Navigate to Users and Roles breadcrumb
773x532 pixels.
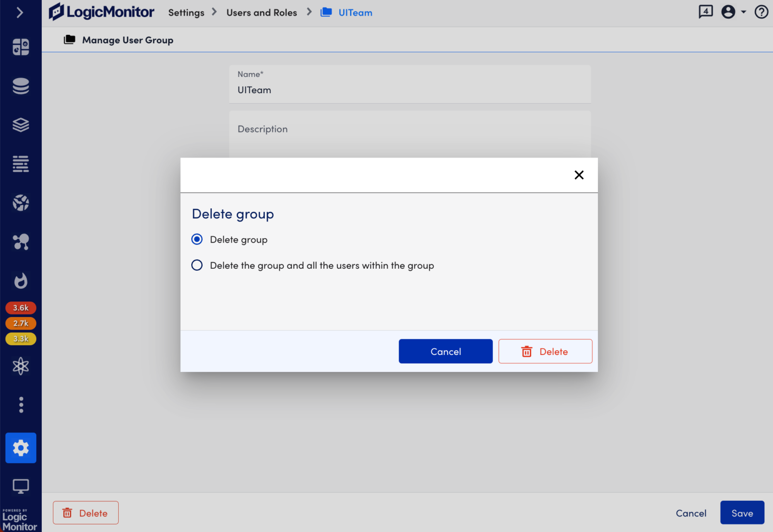(262, 12)
